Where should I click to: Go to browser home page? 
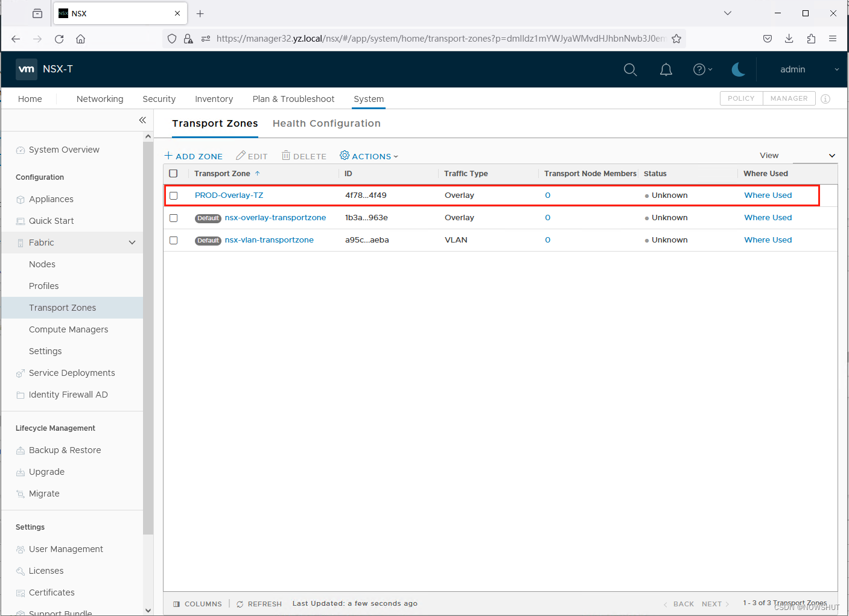(80, 39)
